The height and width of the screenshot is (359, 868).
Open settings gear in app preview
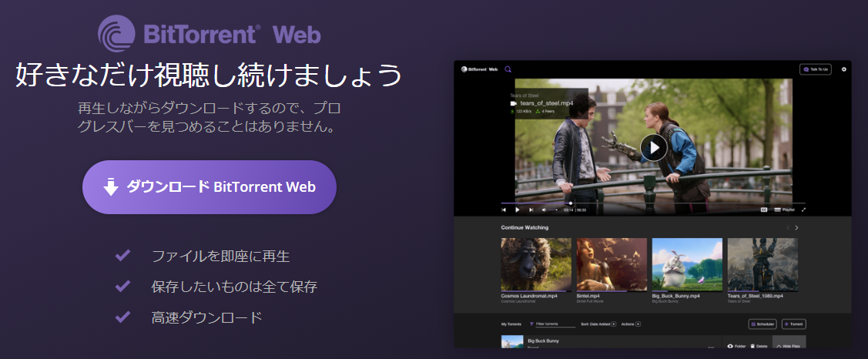pos(844,69)
